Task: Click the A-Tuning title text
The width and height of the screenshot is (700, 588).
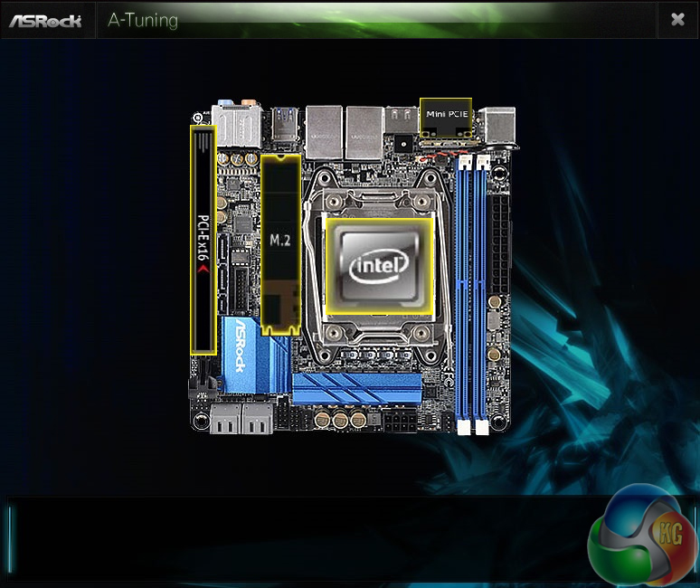Action: 143,21
